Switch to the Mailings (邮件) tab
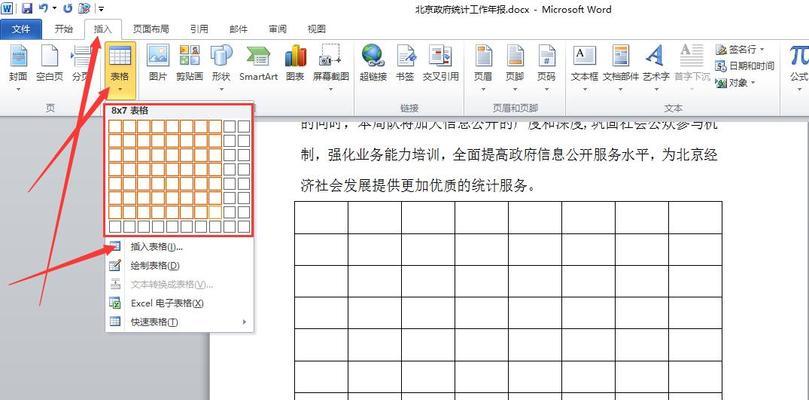This screenshot has height=400, width=809. [238, 29]
